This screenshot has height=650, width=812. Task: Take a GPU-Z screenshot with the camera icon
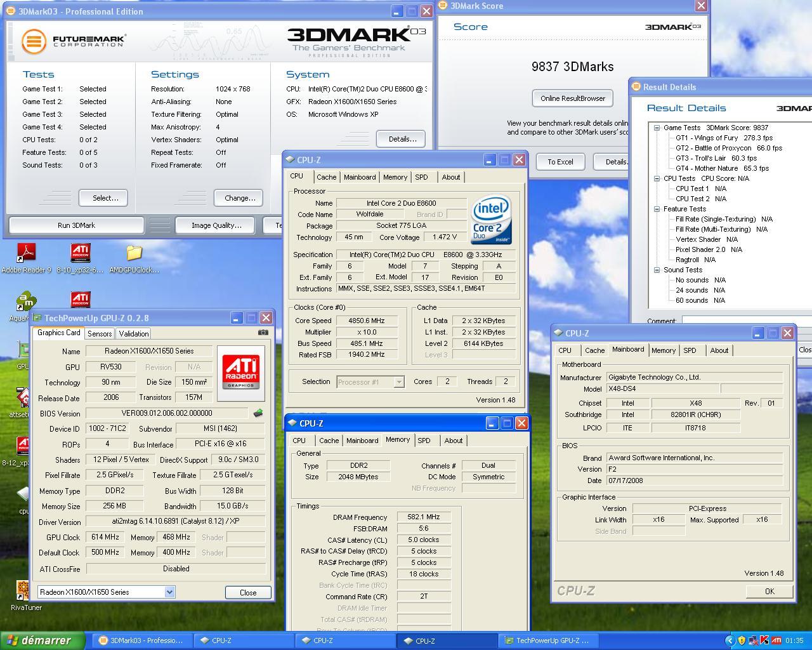coord(263,332)
